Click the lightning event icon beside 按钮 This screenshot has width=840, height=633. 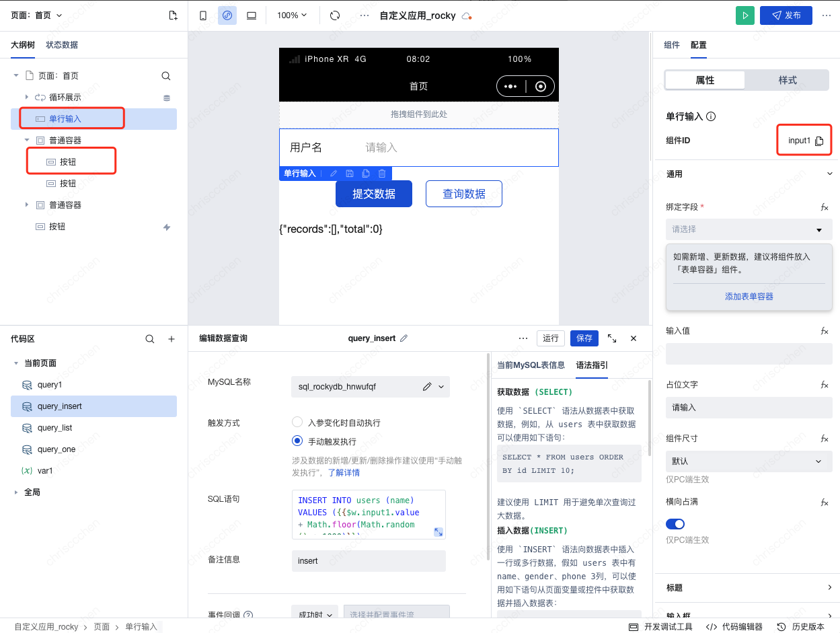pos(167,227)
